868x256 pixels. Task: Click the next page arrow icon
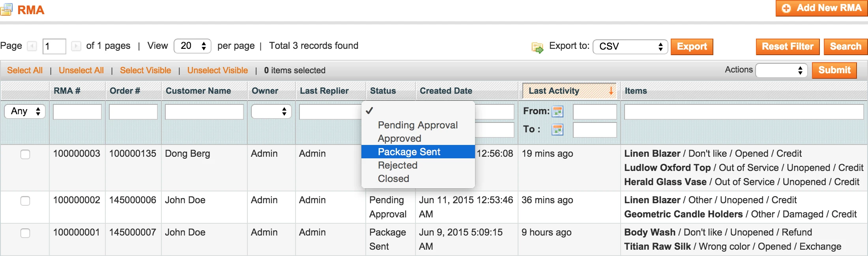(76, 46)
